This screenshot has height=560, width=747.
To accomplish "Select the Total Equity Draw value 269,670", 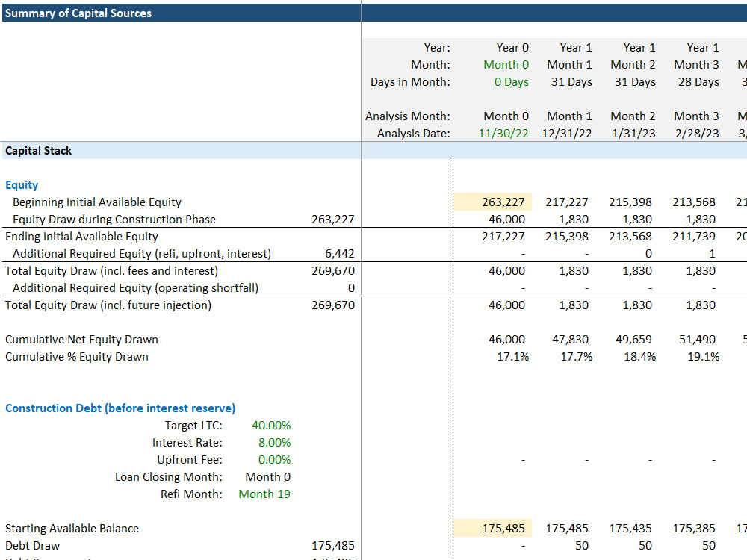I will 333,270.
